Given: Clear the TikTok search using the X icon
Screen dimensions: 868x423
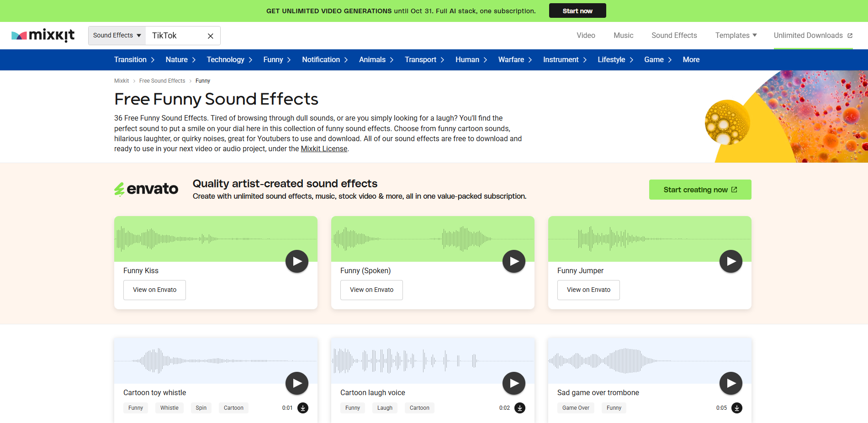Looking at the screenshot, I should (x=210, y=36).
